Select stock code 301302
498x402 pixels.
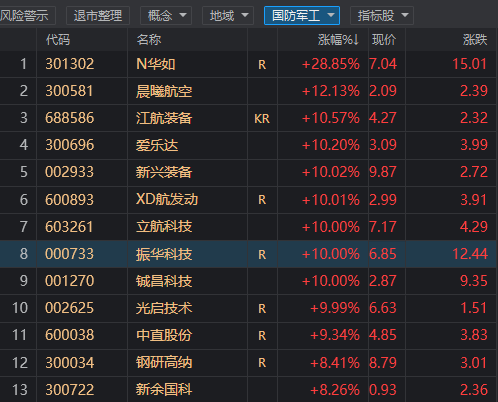click(x=70, y=64)
